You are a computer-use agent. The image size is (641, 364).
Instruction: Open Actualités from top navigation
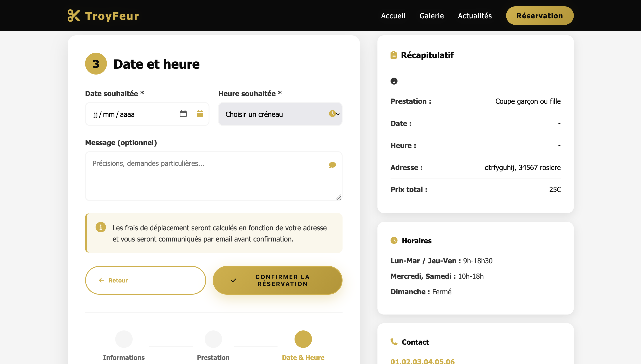(475, 16)
